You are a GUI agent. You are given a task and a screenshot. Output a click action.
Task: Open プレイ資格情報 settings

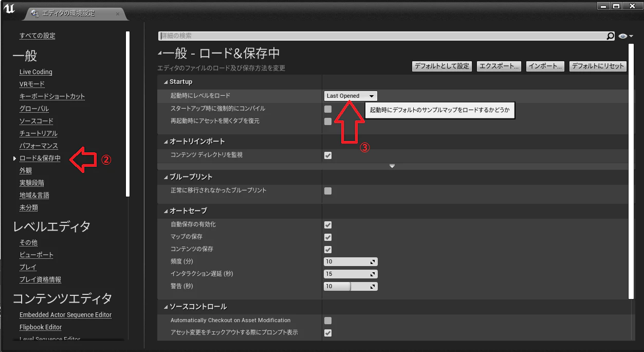pyautogui.click(x=40, y=280)
